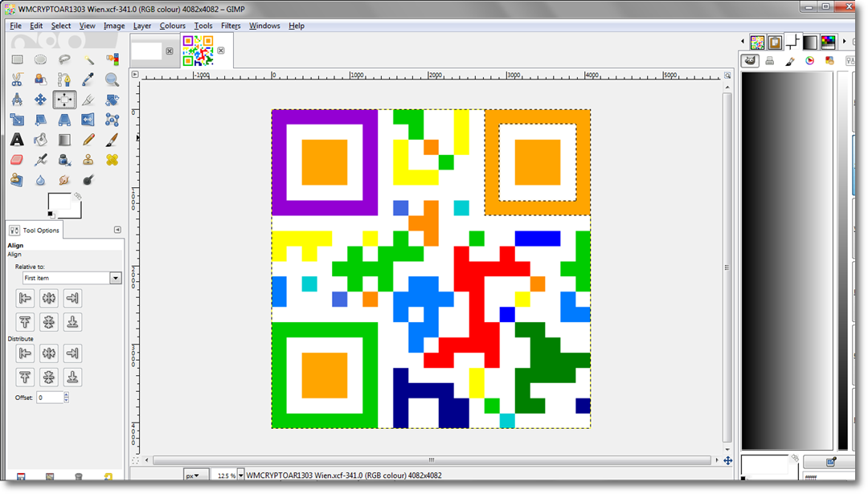Align centre of target horizontally
This screenshot has width=868, height=494.
point(49,298)
